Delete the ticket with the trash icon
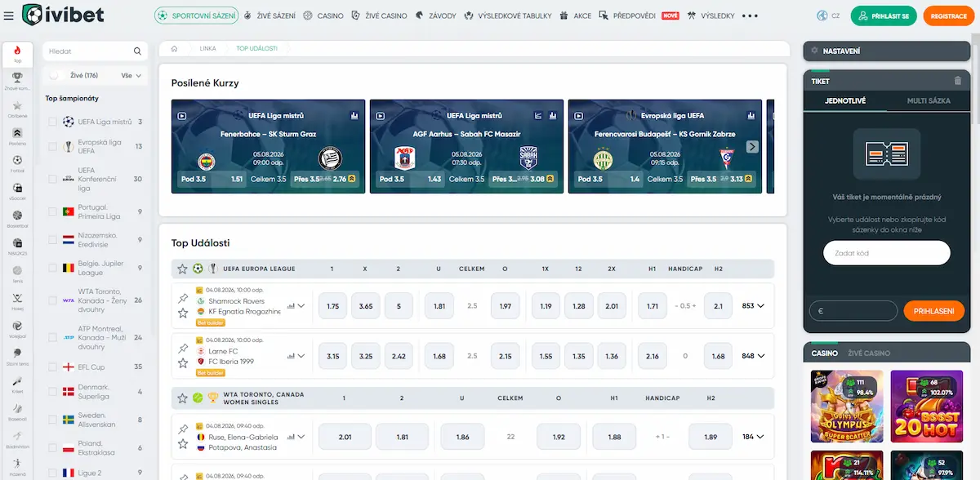The image size is (980, 480). click(958, 81)
